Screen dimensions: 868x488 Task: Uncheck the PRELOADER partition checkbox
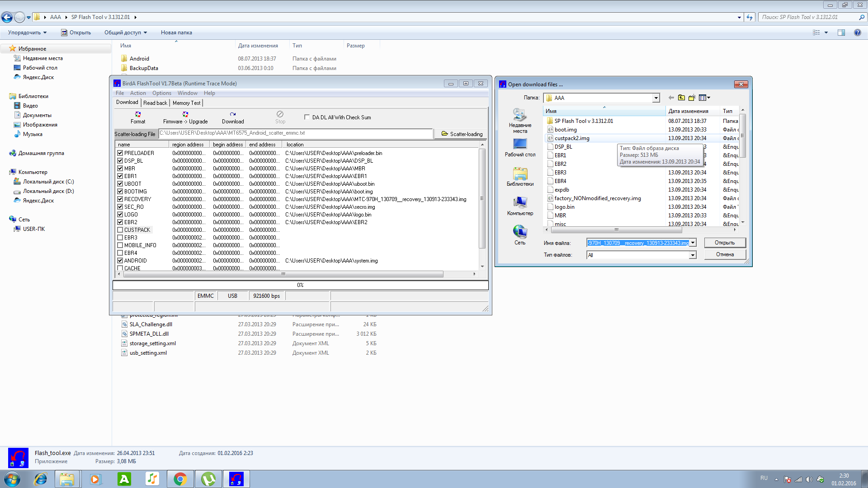click(x=120, y=153)
